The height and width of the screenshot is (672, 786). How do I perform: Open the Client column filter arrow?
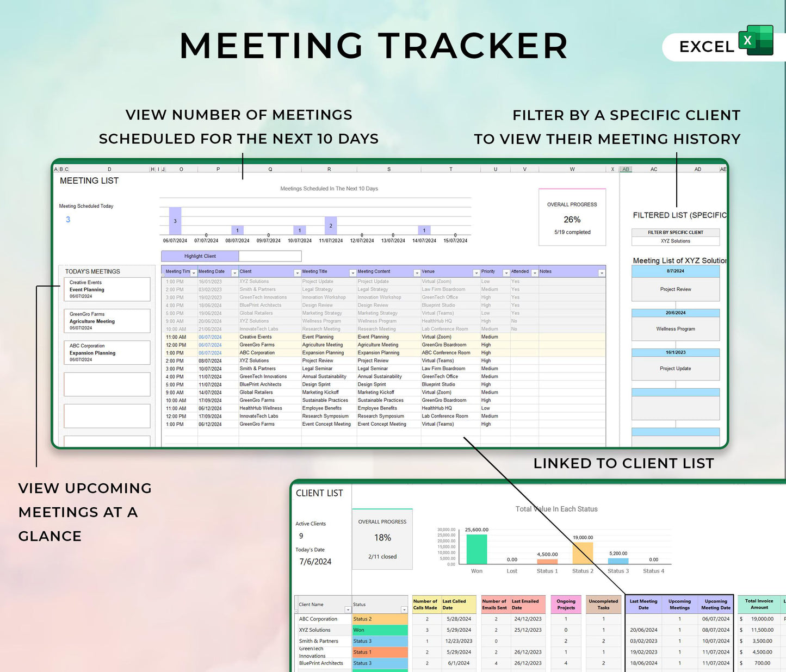(297, 273)
